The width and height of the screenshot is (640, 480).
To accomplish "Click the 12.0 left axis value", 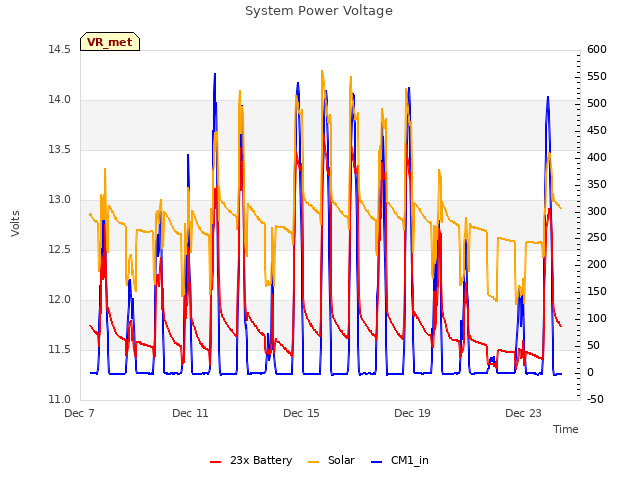I will pos(59,300).
